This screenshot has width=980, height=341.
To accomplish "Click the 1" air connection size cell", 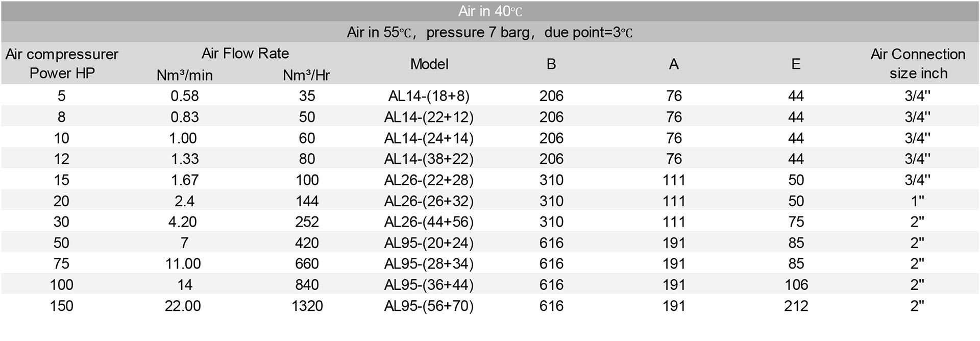I will [917, 201].
